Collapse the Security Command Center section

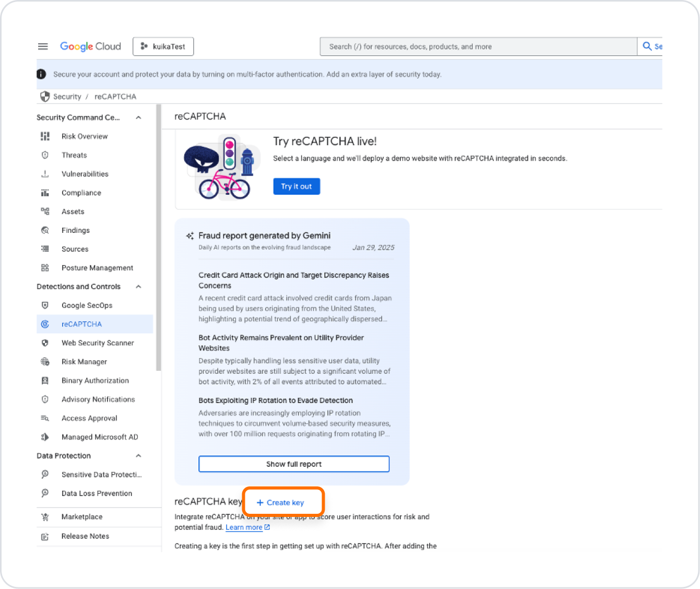[138, 117]
